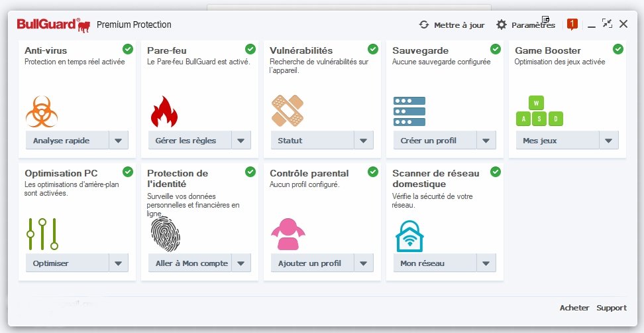Click 'Protection en temps réel activée' text

pyautogui.click(x=74, y=62)
